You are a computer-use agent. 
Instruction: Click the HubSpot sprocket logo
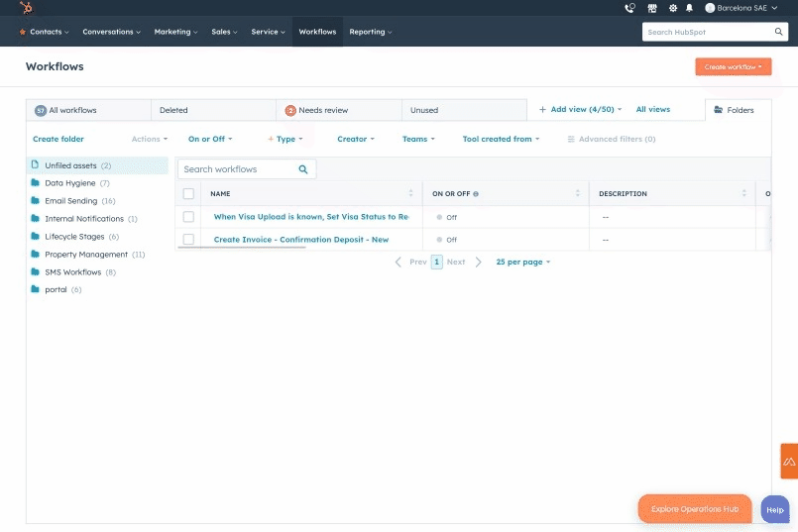click(26, 8)
